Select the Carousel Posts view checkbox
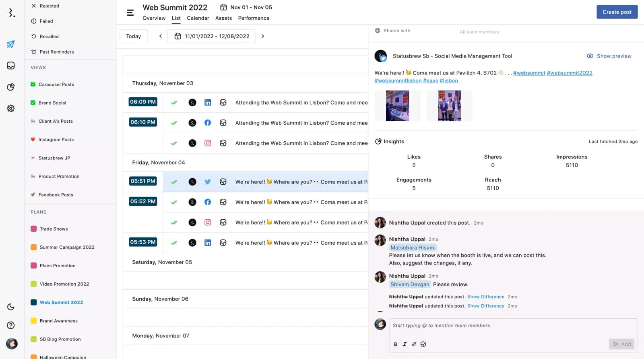The width and height of the screenshot is (644, 359). click(33, 85)
